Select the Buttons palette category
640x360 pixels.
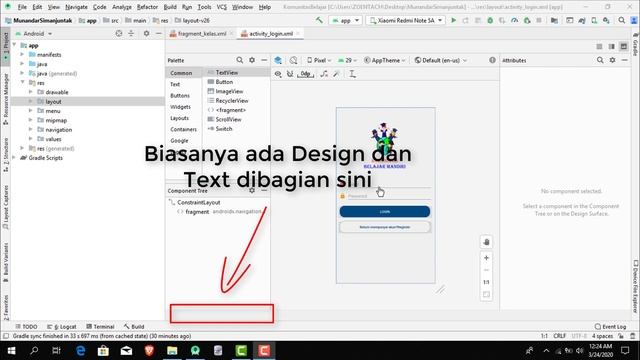[x=180, y=96]
